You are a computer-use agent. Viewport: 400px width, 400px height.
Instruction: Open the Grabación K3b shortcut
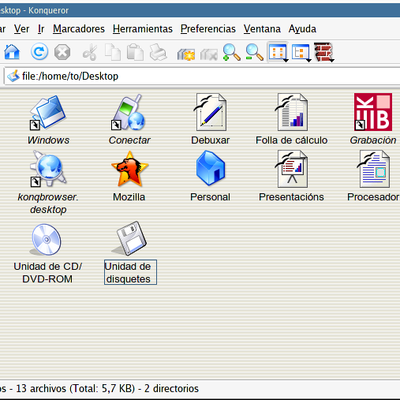(373, 112)
